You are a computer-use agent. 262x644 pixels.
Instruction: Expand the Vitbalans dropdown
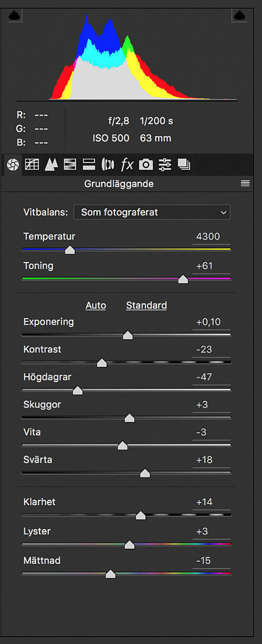tap(152, 212)
